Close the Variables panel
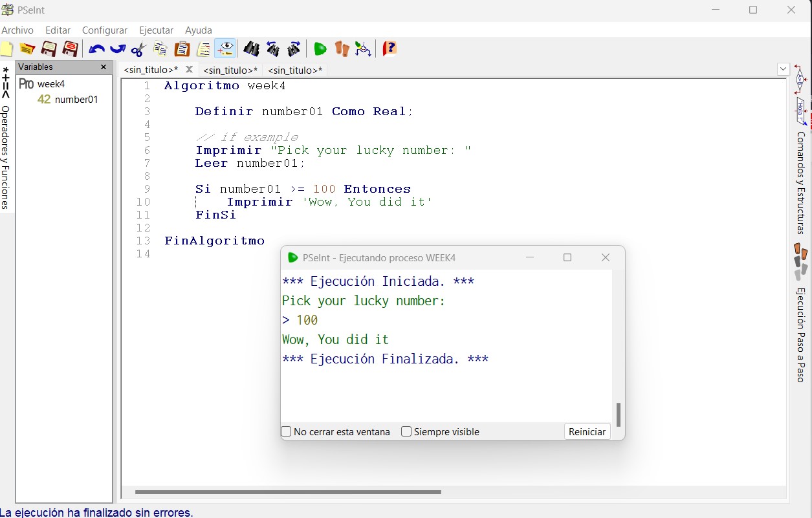Screen dimensions: 812x518 tap(104, 67)
